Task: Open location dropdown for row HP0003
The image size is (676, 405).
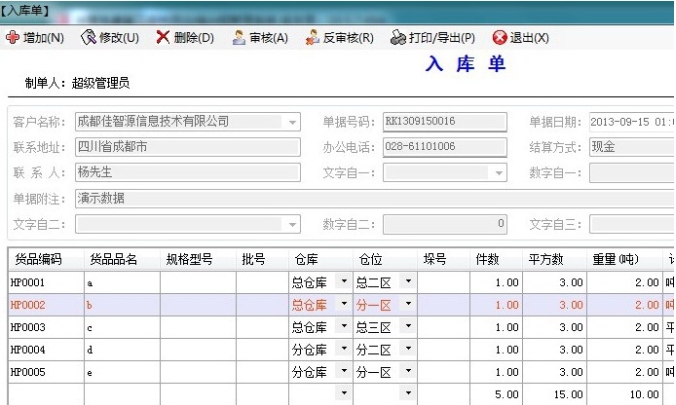Action: [x=408, y=328]
